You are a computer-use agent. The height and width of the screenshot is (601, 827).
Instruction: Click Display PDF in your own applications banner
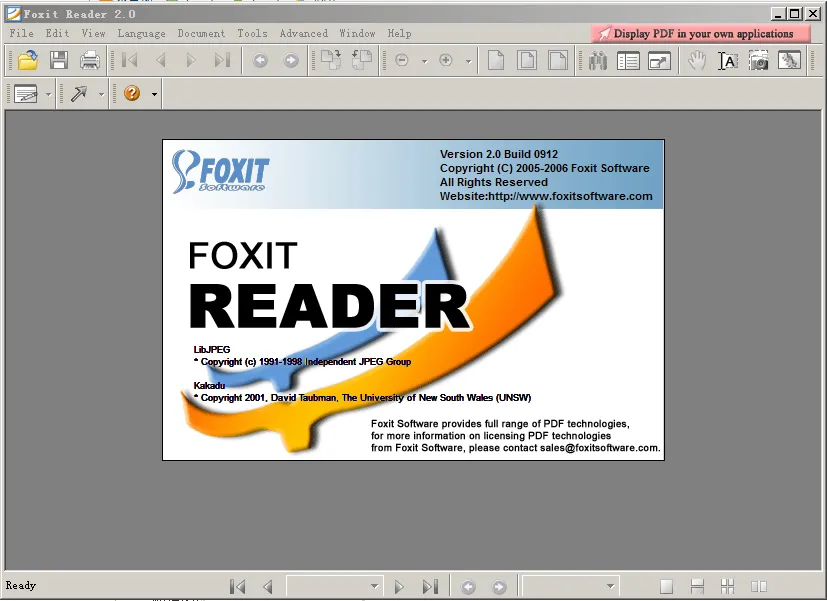point(701,34)
